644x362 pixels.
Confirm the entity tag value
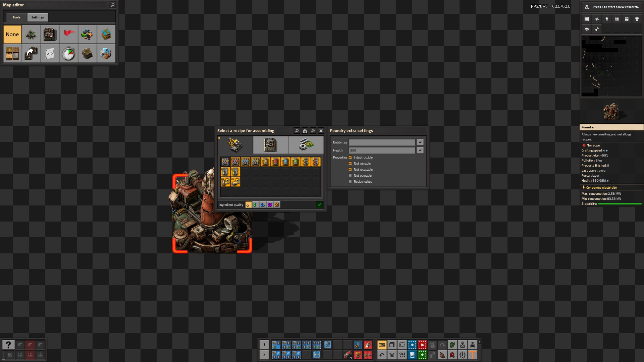420,142
